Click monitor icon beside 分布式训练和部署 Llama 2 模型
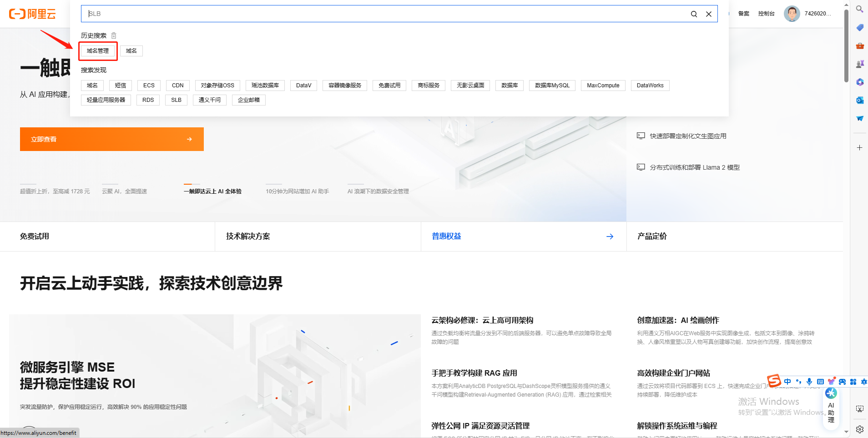 coord(641,167)
